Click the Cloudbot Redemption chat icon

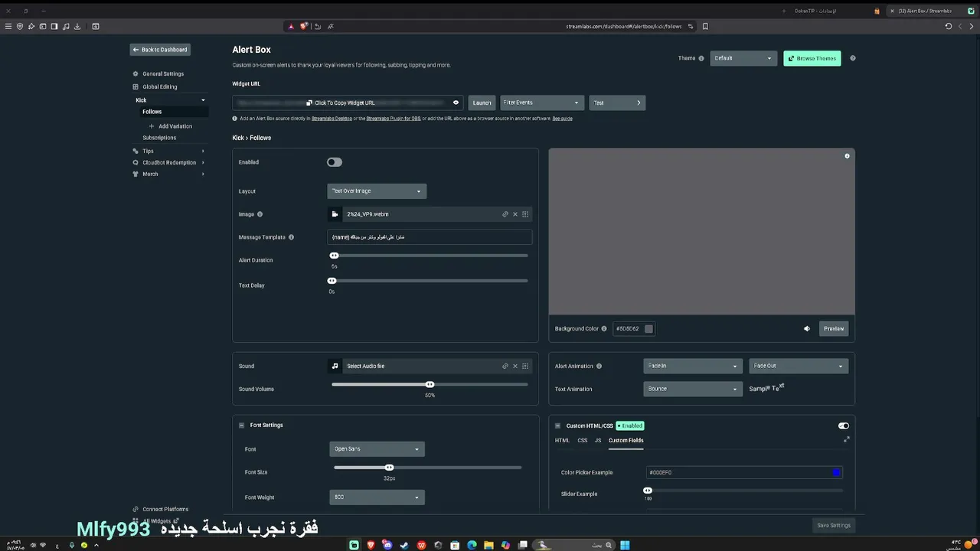[x=136, y=163]
